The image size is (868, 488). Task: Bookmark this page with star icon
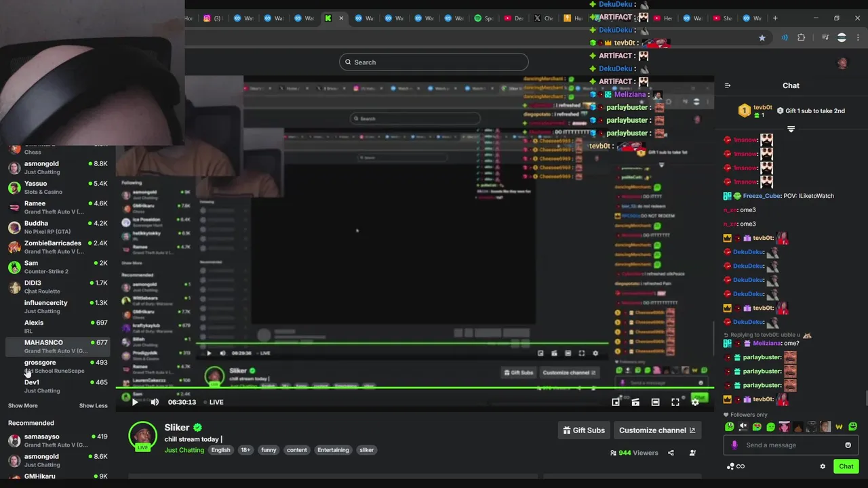(762, 38)
